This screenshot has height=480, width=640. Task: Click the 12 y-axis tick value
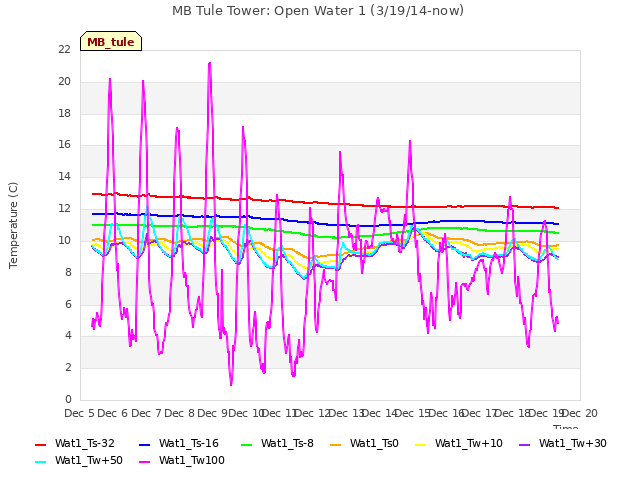(x=64, y=208)
